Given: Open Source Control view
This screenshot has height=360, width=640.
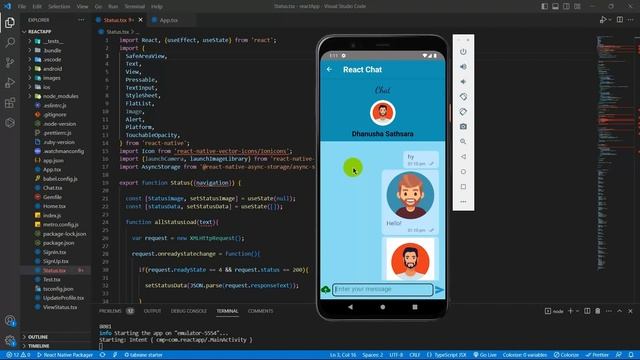Looking at the screenshot, I should [10, 62].
